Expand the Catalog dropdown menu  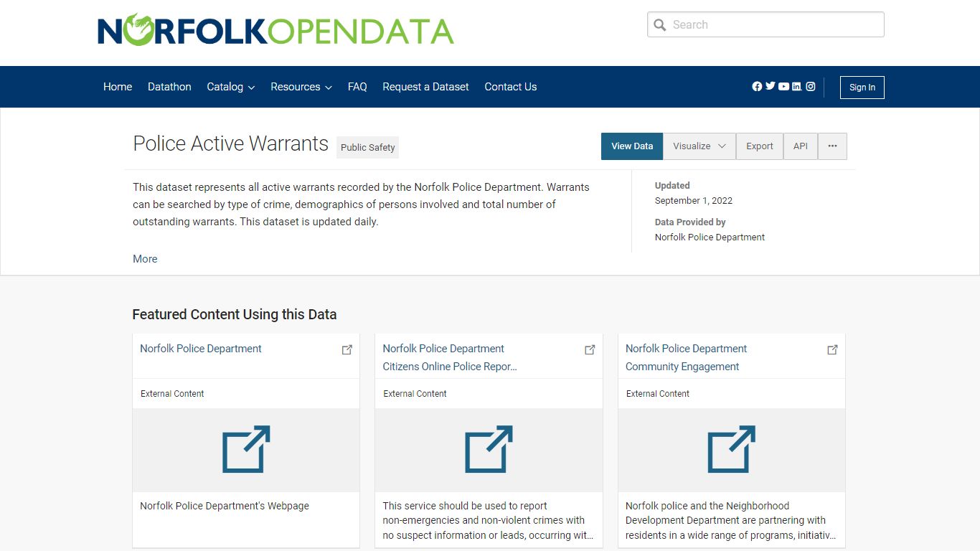(231, 87)
